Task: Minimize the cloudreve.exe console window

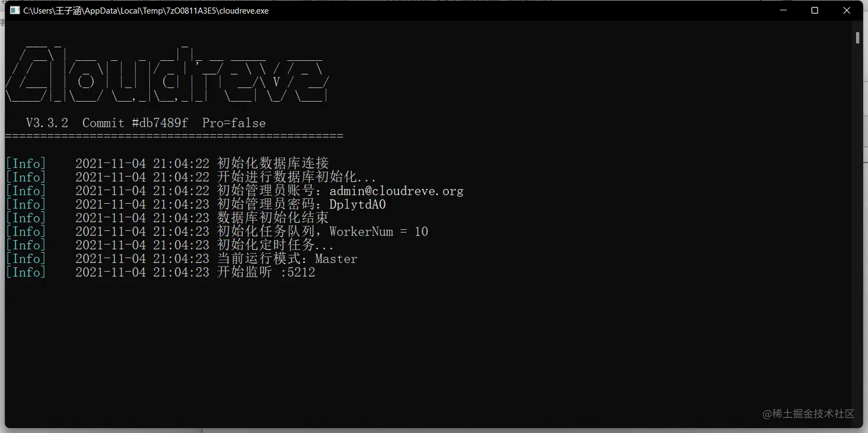Action: [x=783, y=10]
